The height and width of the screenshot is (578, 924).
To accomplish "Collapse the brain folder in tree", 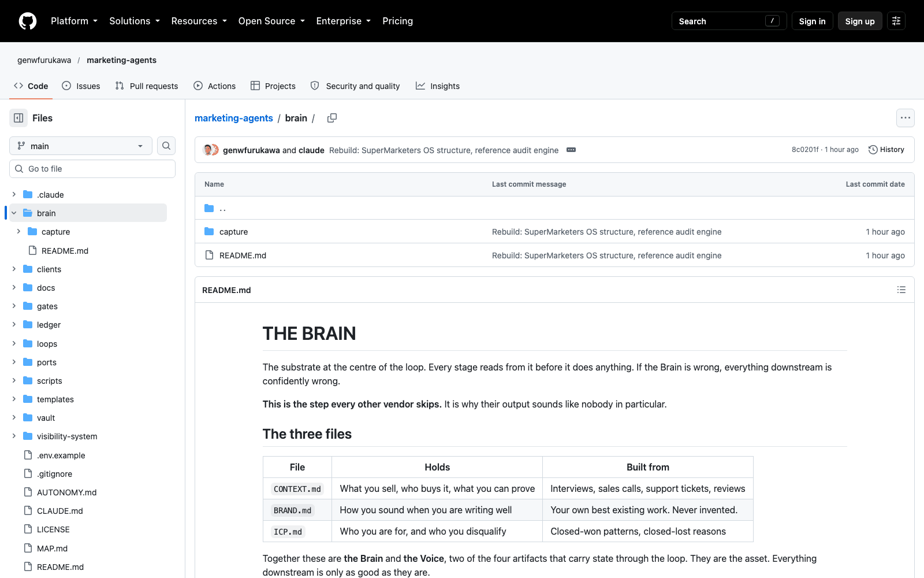I will [x=14, y=213].
